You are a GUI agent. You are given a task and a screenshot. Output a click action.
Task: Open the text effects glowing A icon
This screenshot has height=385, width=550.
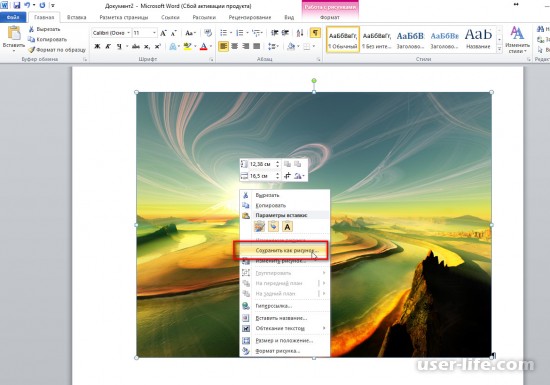tap(173, 46)
